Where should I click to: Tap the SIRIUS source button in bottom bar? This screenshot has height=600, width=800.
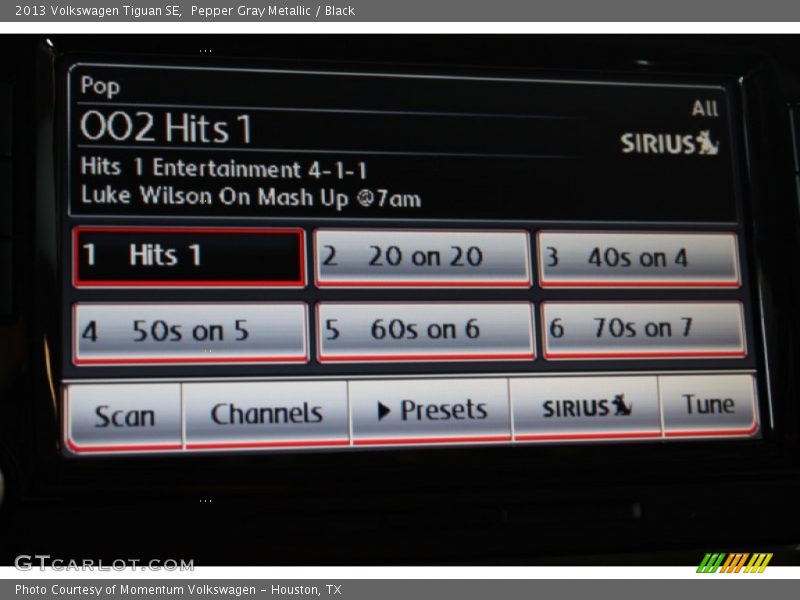tap(586, 407)
